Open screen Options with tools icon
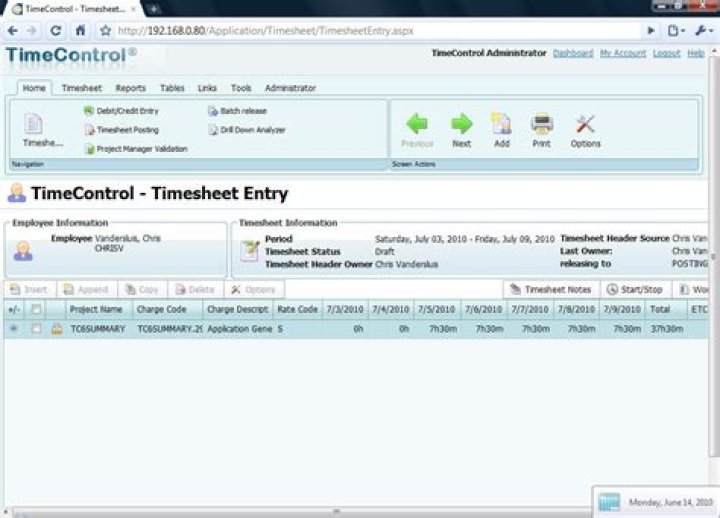The image size is (720, 518). point(585,130)
